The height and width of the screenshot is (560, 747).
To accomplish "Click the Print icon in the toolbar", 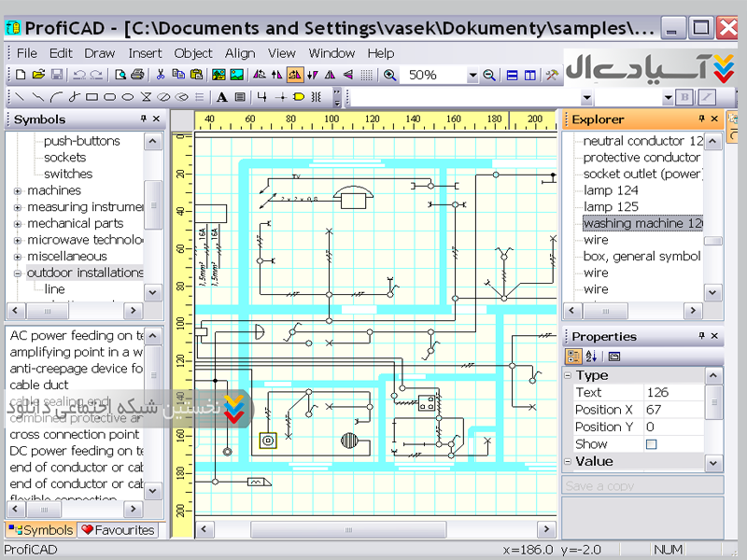I will click(137, 75).
